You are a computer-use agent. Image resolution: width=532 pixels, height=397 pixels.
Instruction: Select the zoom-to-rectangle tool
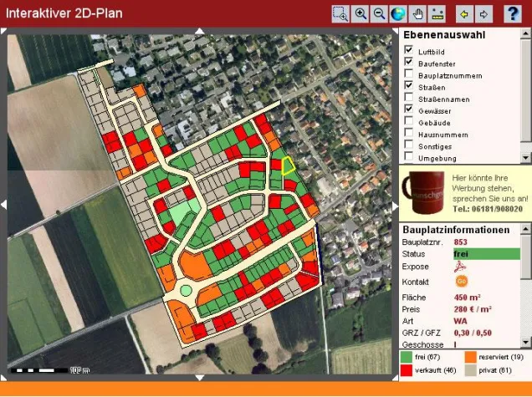click(x=340, y=13)
